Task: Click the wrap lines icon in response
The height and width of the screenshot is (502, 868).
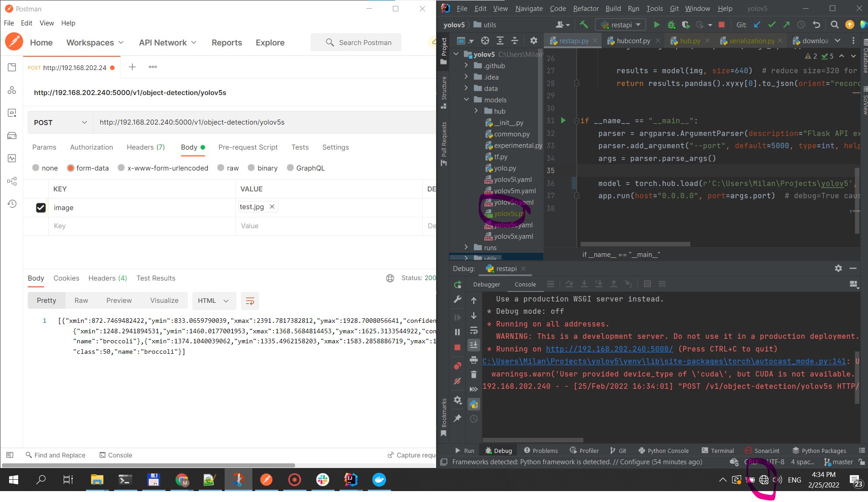Action: tap(250, 301)
